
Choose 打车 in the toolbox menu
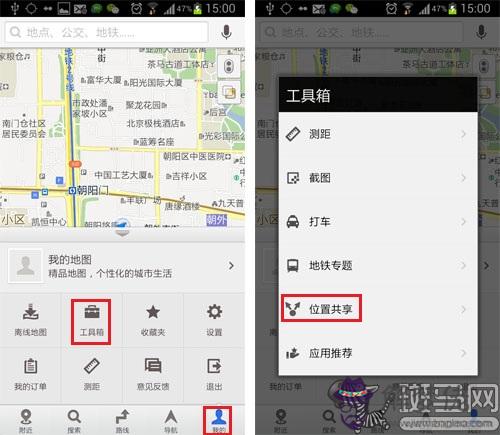pos(378,221)
